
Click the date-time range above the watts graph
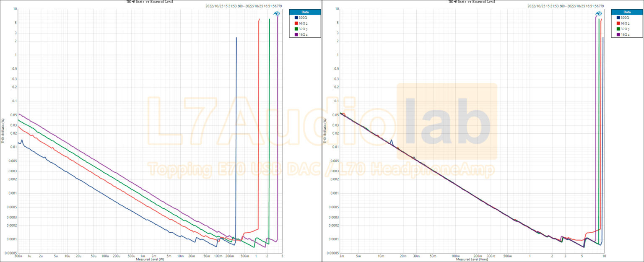(244, 6)
